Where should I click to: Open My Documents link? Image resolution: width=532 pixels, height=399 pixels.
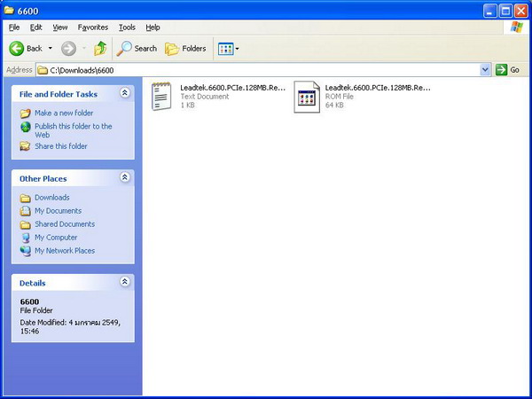[x=58, y=211]
